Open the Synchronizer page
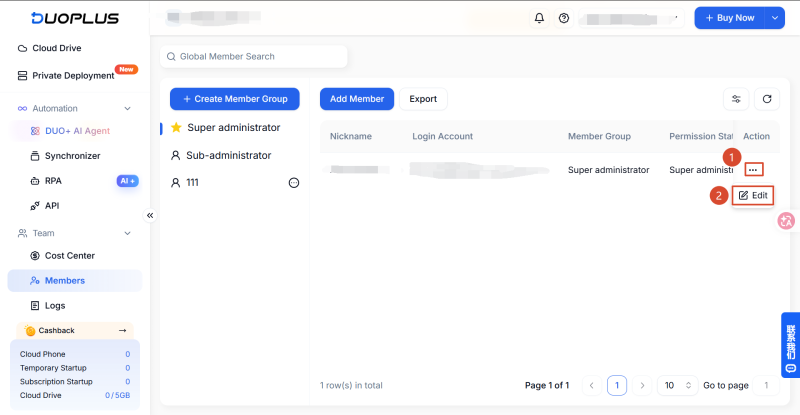 point(65,156)
